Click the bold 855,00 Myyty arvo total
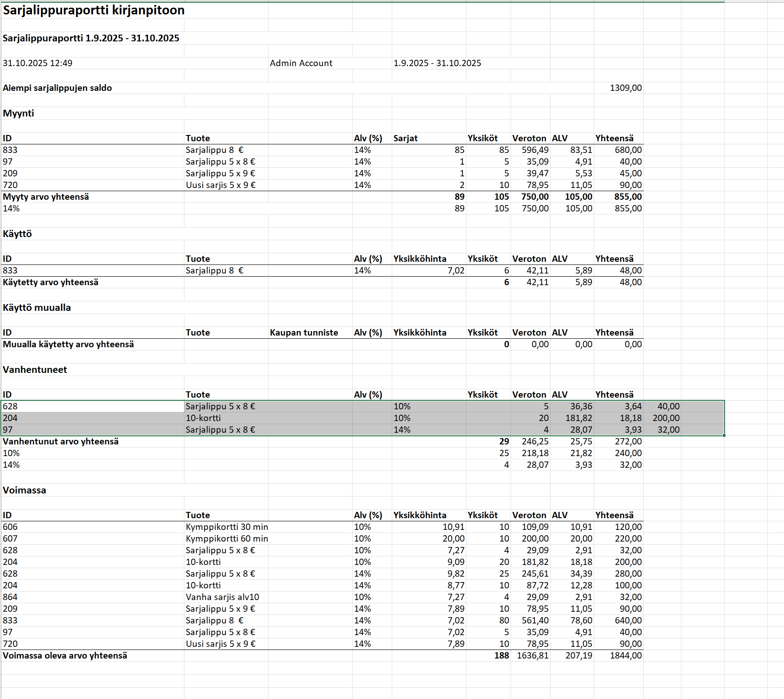784x699 pixels. (x=628, y=197)
